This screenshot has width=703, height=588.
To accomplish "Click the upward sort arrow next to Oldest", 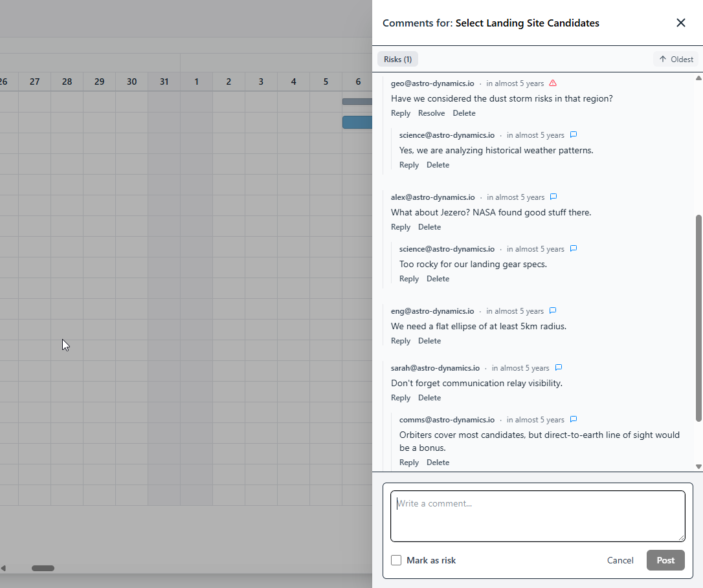I will 662,59.
